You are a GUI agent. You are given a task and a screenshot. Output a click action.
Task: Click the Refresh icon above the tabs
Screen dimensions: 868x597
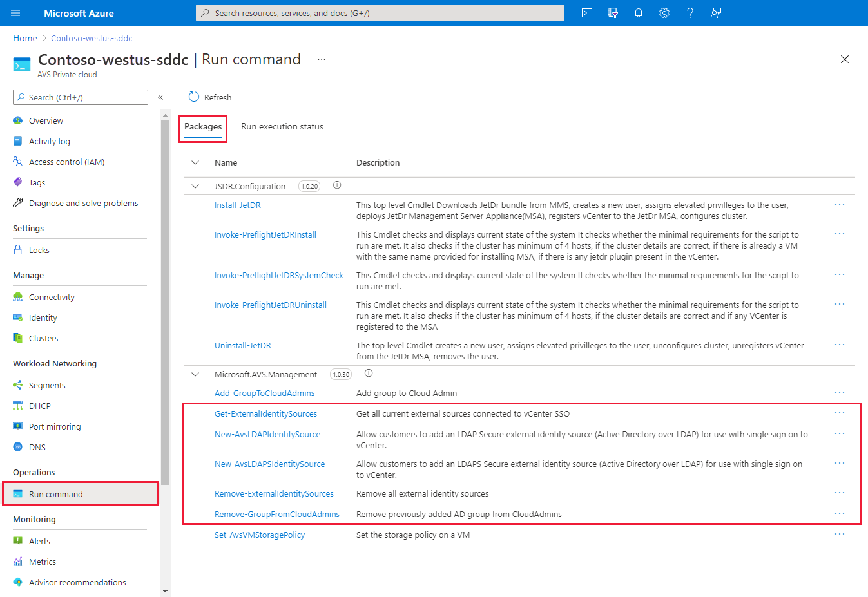pos(194,97)
